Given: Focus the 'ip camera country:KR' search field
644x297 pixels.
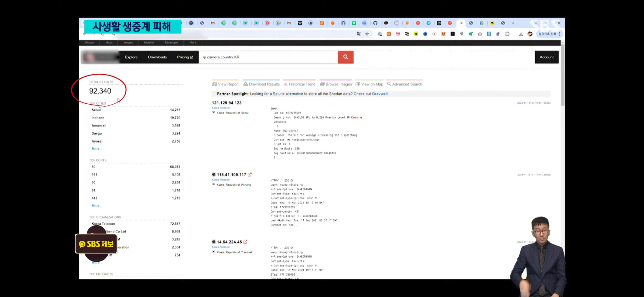Looking at the screenshot, I should click(x=268, y=57).
